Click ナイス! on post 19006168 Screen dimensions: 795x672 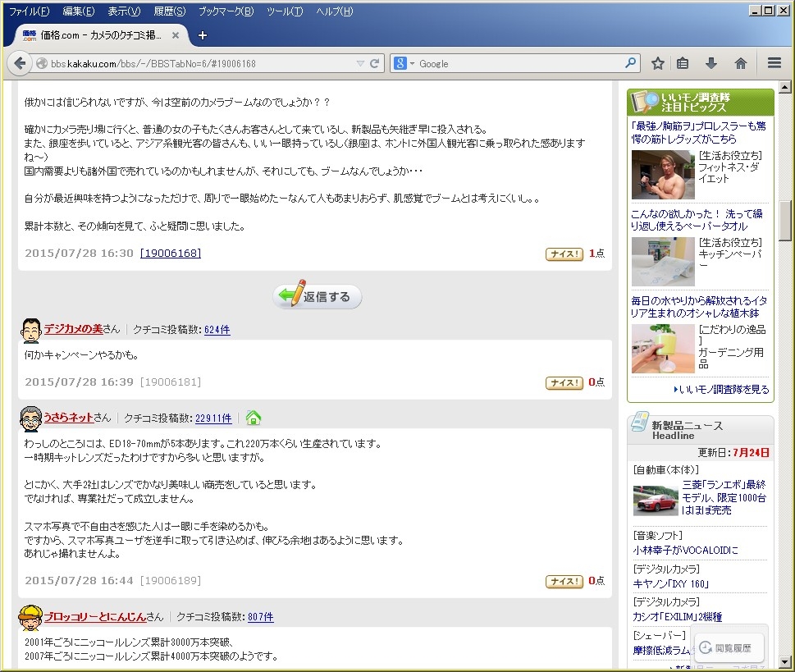point(564,254)
